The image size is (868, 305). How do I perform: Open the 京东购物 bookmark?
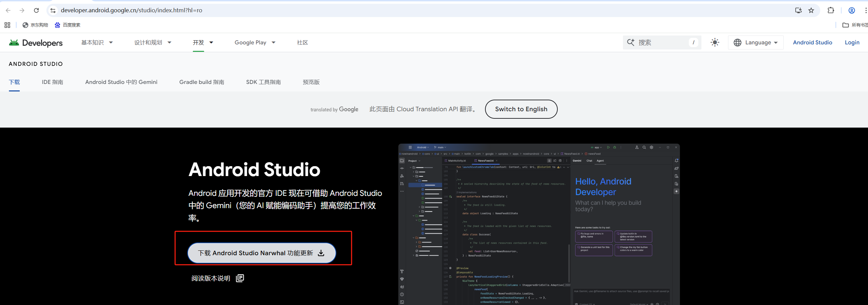point(35,25)
